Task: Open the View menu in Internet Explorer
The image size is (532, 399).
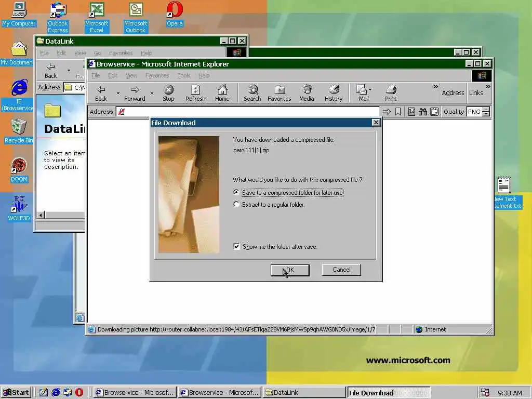Action: coord(131,75)
